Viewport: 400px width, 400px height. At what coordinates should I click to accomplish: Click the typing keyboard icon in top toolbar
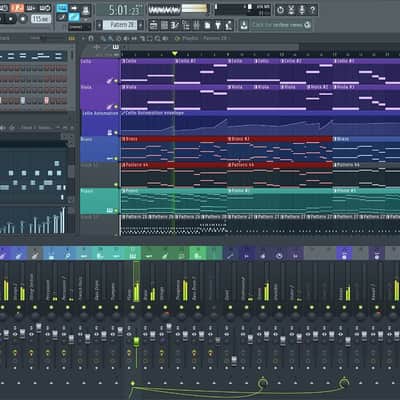61,7
